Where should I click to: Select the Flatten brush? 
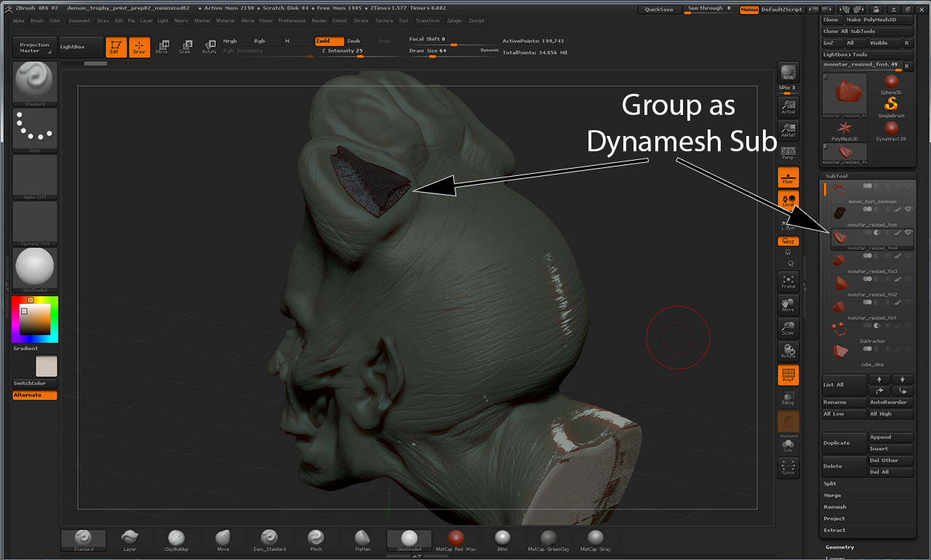point(362,540)
